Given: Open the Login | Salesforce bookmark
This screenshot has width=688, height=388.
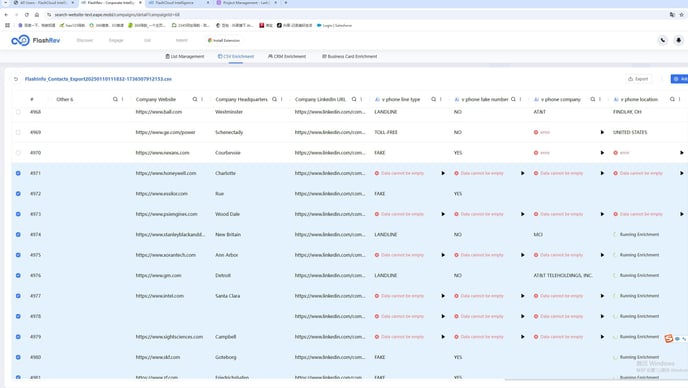Looking at the screenshot, I should pyautogui.click(x=334, y=25).
